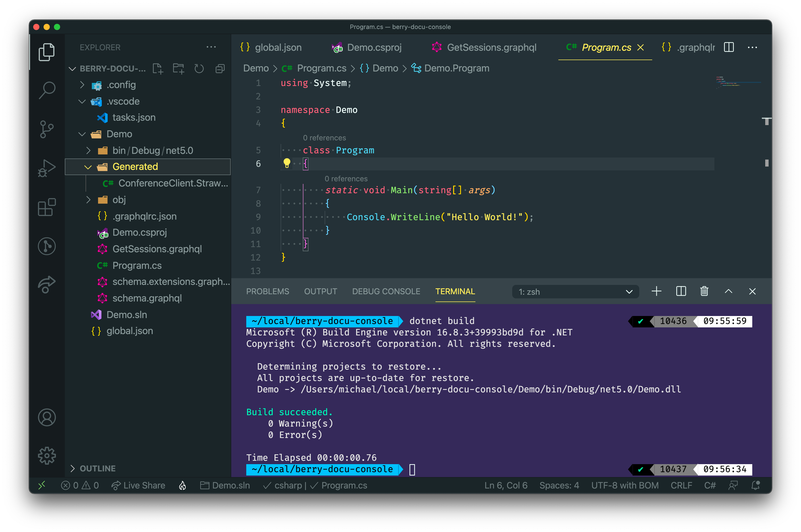Click Live Share in status bar
Image resolution: width=801 pixels, height=532 pixels.
[x=138, y=486]
